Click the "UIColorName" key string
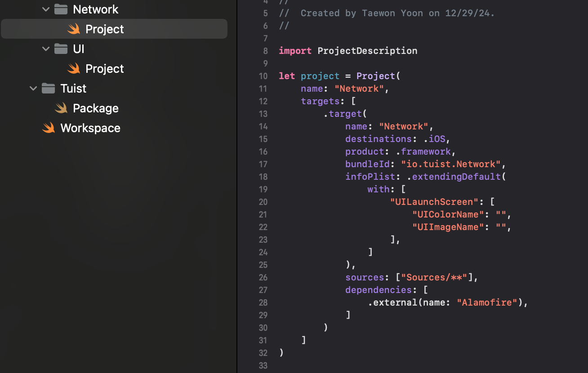 (448, 214)
